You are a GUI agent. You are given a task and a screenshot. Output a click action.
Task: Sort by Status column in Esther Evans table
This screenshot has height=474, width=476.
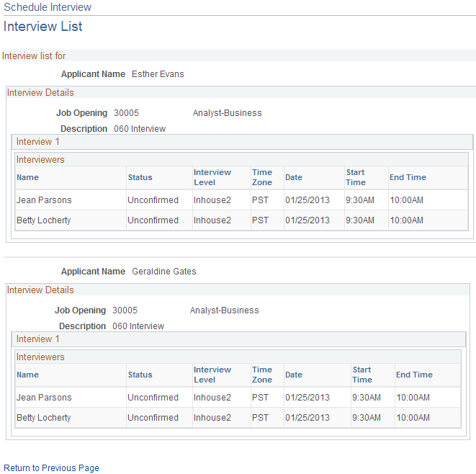tap(140, 177)
